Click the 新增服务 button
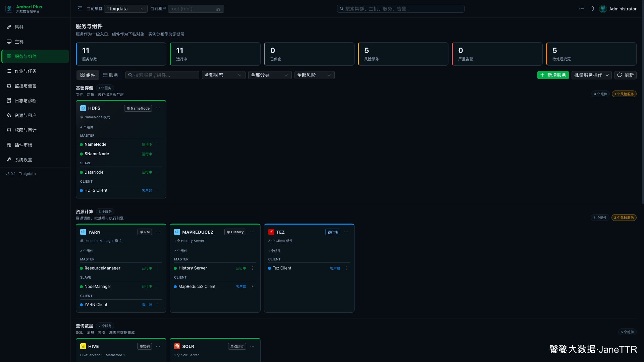 pos(553,75)
